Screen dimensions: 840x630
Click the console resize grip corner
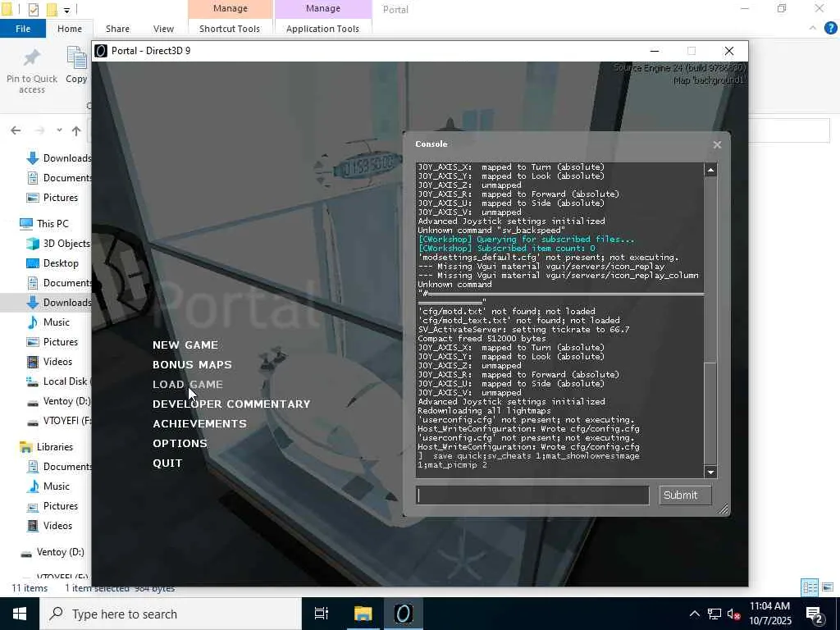click(723, 509)
